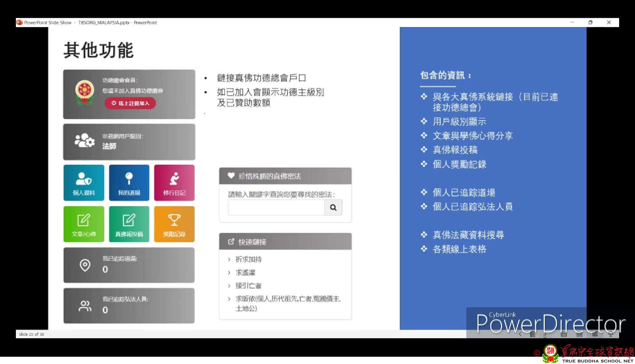The height and width of the screenshot is (364, 635).
Task: Open the 修行日記 practice diary tile
Action: [174, 183]
